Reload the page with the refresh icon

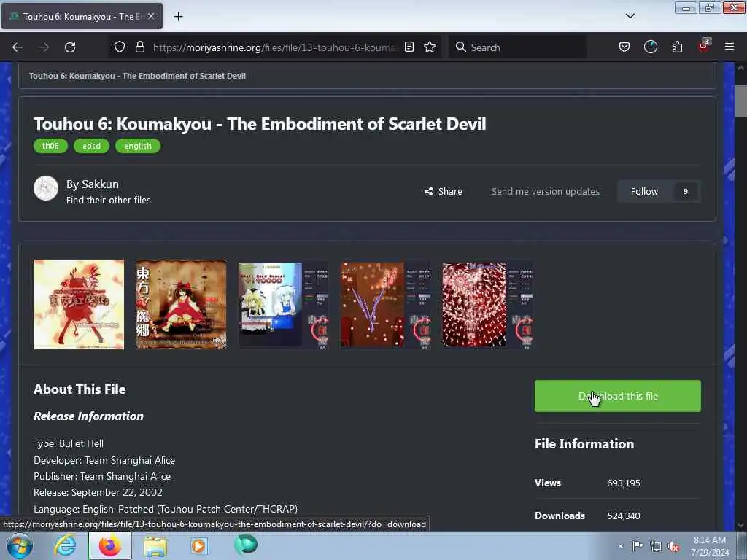coord(70,47)
